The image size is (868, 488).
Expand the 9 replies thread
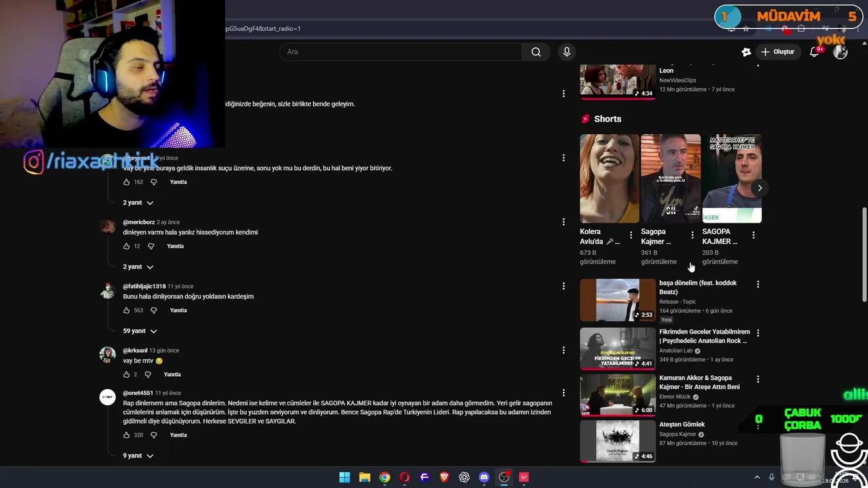click(138, 455)
